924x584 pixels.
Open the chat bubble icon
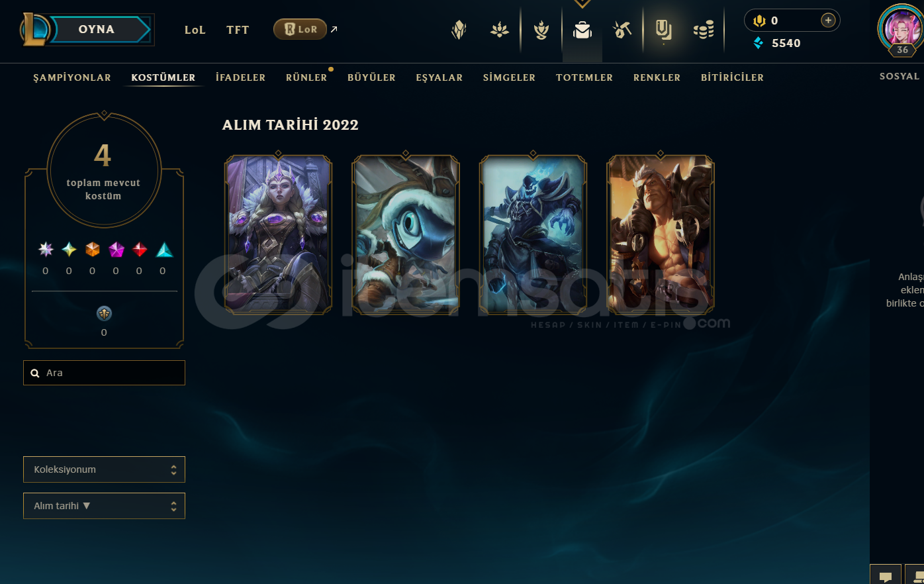886,576
